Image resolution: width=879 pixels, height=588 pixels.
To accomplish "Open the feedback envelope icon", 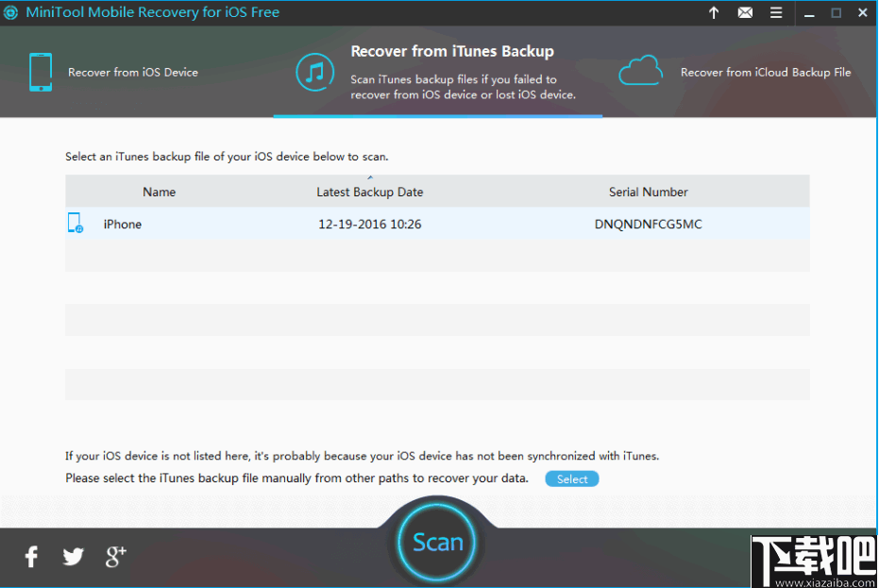I will [x=745, y=12].
